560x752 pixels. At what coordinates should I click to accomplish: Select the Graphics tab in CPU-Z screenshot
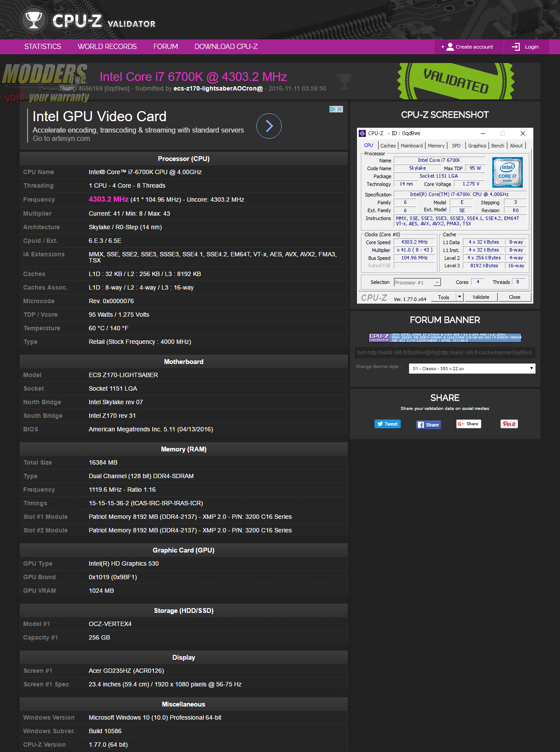[x=477, y=146]
